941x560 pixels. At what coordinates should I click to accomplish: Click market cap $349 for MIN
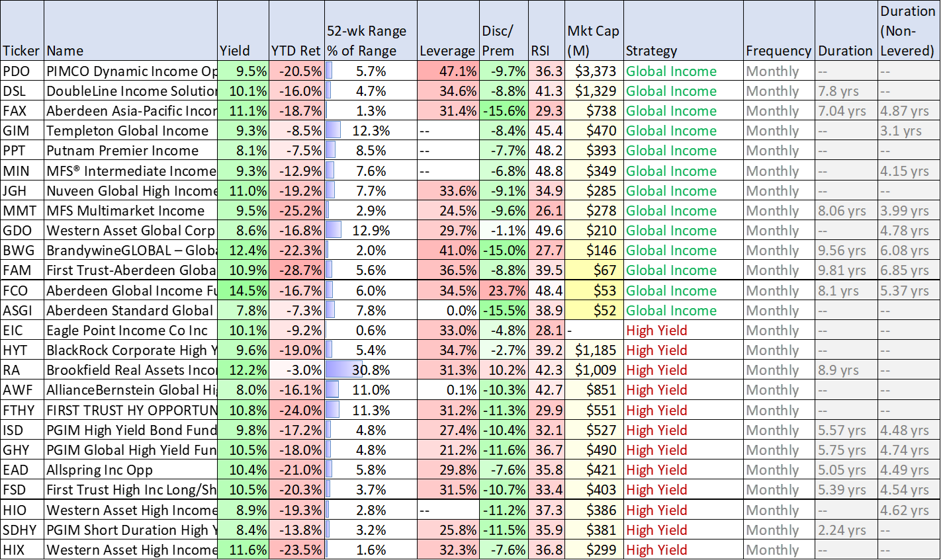point(594,171)
